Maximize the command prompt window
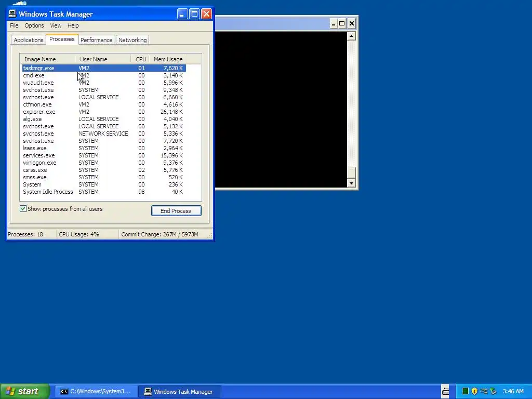Screen dimensions: 532x399 tap(342, 23)
